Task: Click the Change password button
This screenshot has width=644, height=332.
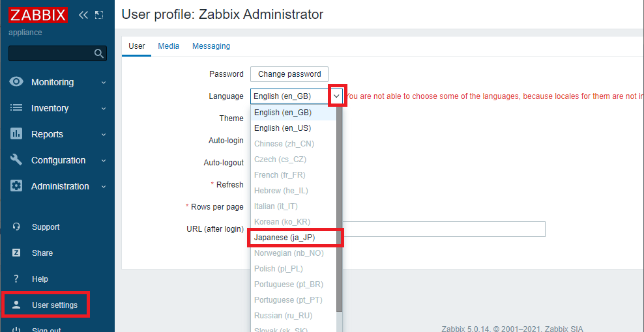Action: (x=289, y=74)
